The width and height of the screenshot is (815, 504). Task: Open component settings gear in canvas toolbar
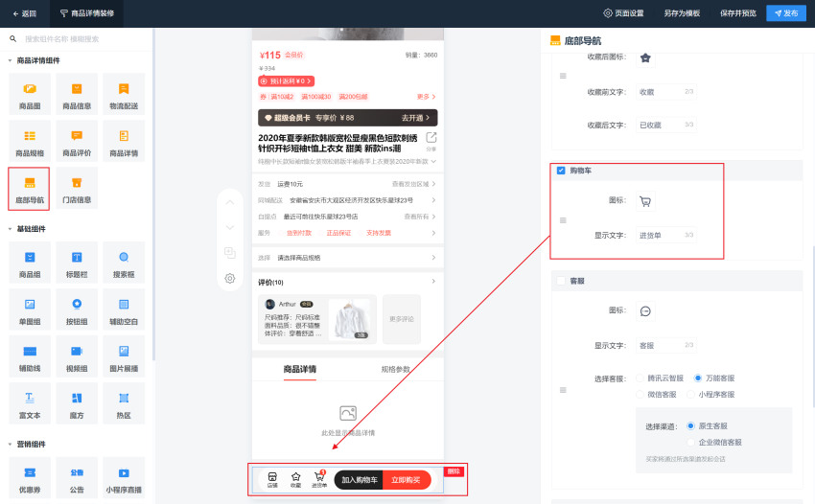pyautogui.click(x=230, y=279)
